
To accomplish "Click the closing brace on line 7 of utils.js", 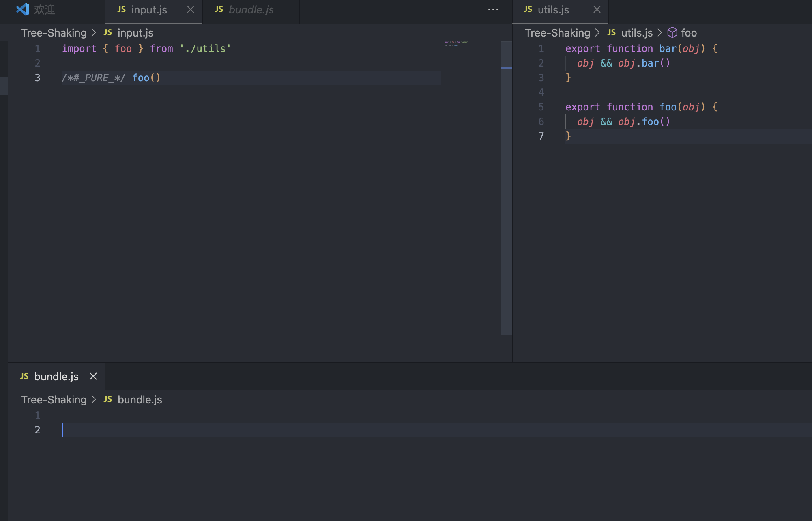I will click(x=568, y=136).
